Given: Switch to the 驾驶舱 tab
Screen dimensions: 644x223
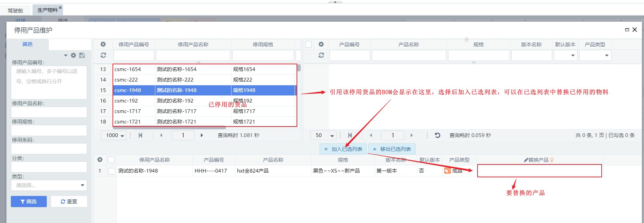Looking at the screenshot, I should tap(15, 10).
